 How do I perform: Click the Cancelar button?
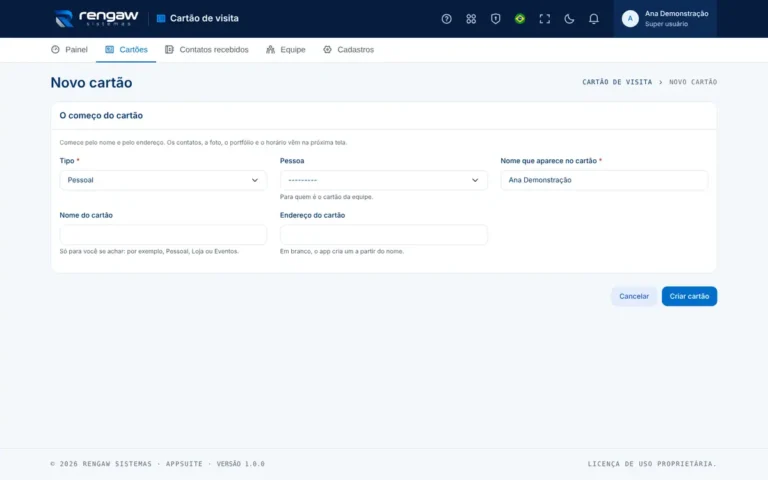point(634,296)
